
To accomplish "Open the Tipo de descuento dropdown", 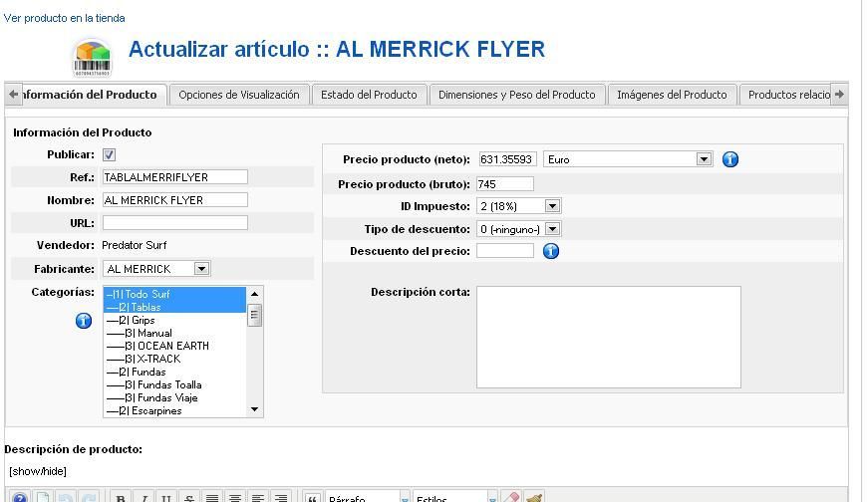I will click(x=518, y=229).
